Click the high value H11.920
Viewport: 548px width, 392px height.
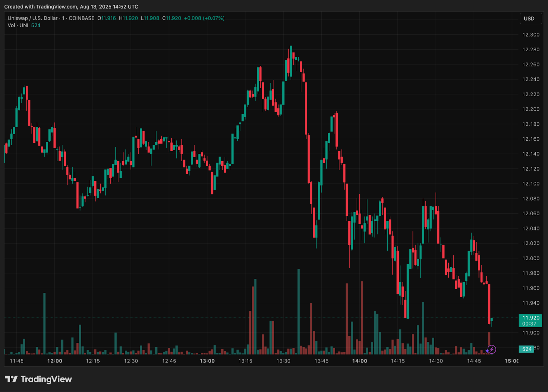128,18
